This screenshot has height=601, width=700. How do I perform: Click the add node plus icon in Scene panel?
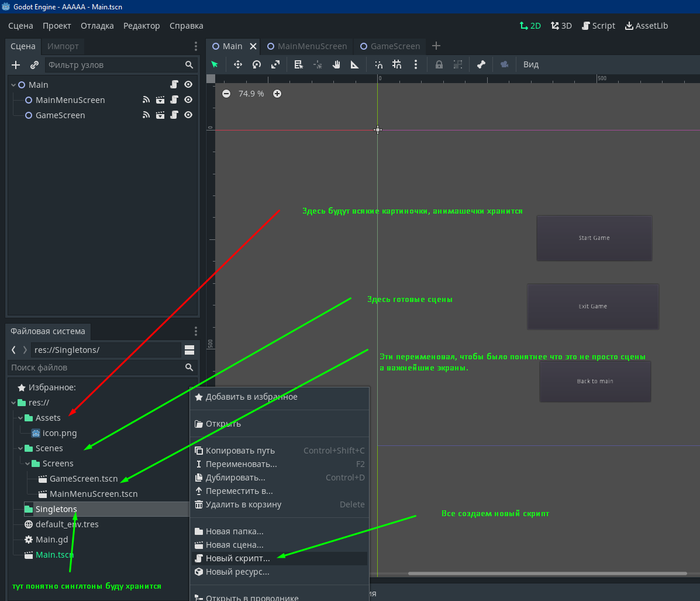click(15, 65)
